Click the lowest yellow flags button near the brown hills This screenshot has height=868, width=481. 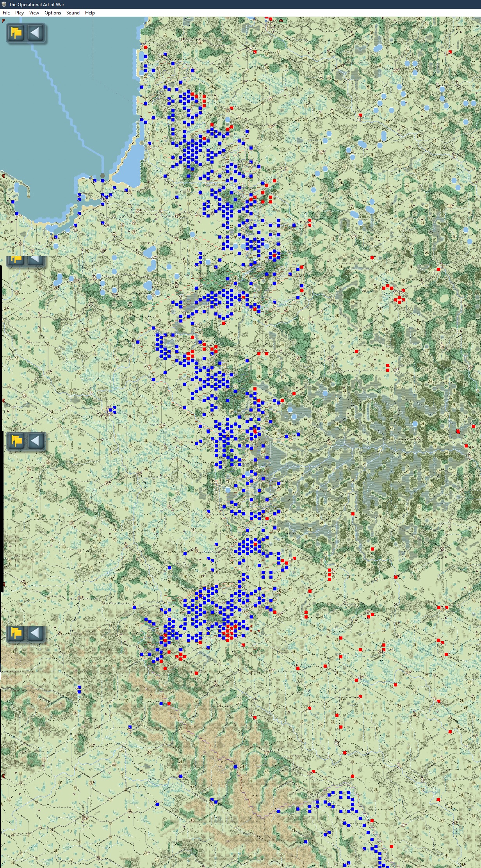(x=16, y=633)
